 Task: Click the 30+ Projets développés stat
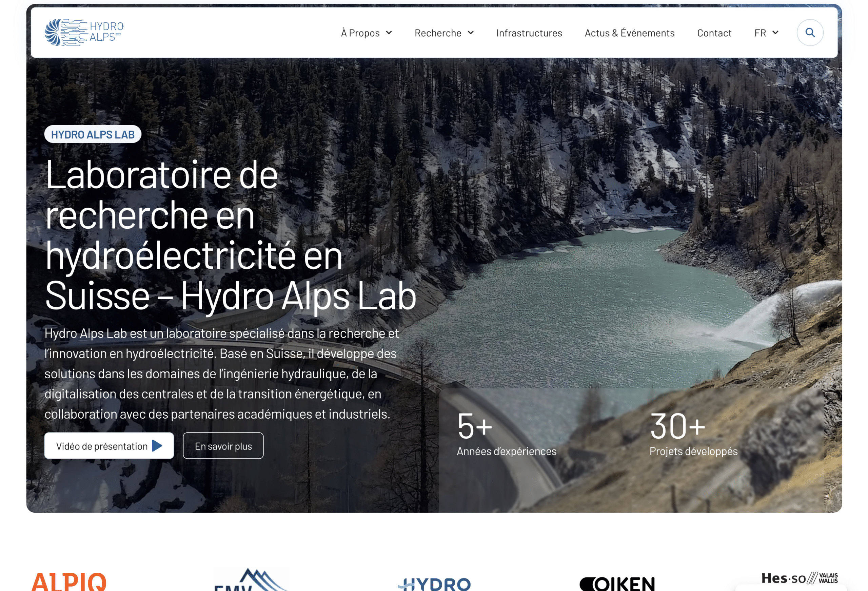(694, 434)
